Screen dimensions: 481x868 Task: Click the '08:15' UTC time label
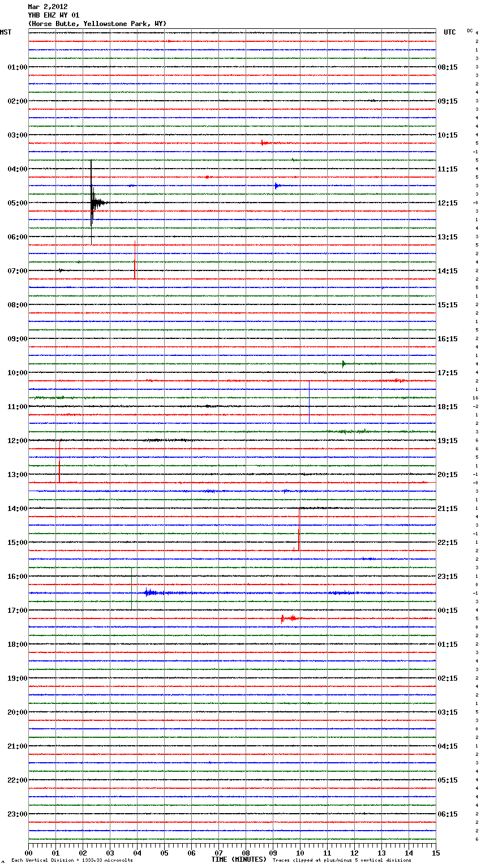[x=448, y=67]
